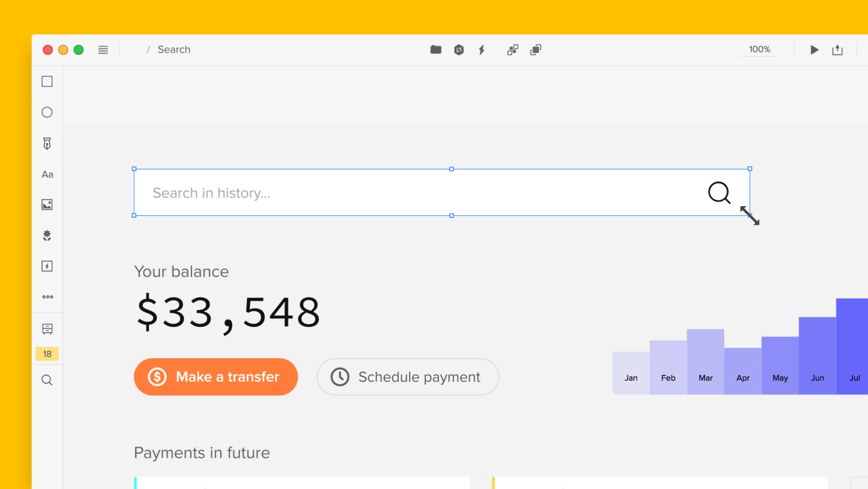
Task: Open the sidebar search magnifier
Action: (x=47, y=380)
